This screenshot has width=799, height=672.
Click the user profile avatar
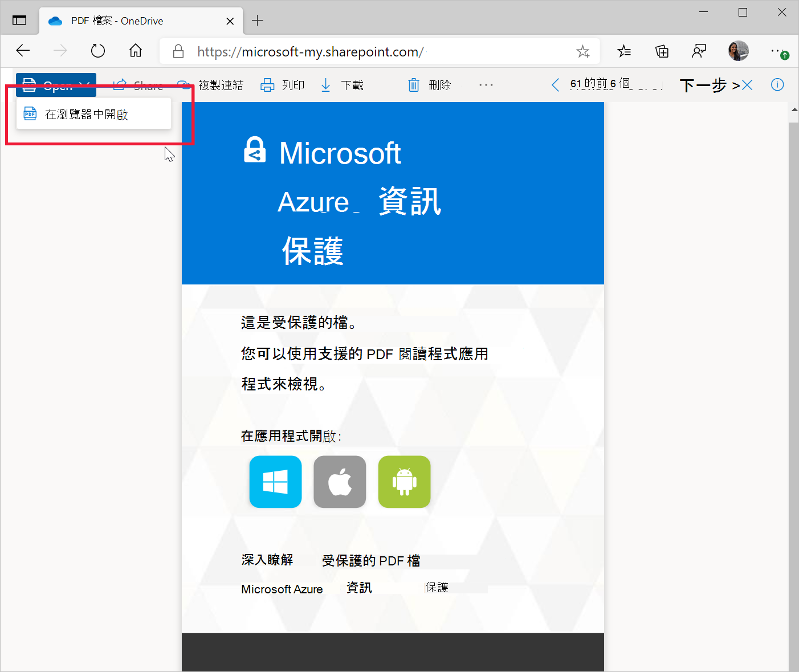tap(739, 51)
